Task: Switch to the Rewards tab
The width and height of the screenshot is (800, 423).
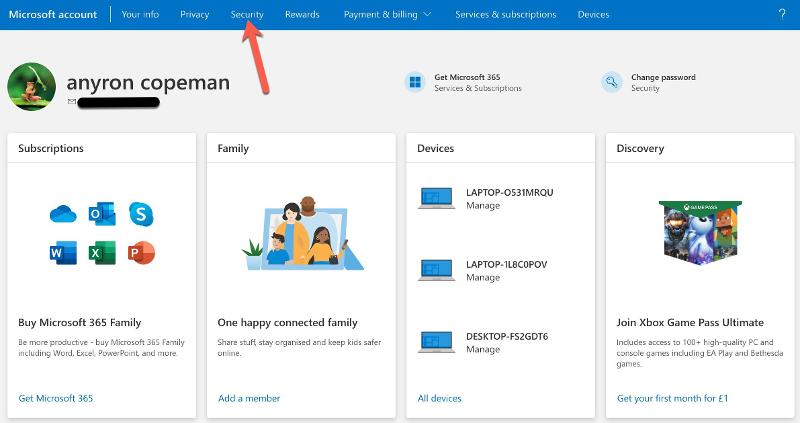Action: pos(302,14)
